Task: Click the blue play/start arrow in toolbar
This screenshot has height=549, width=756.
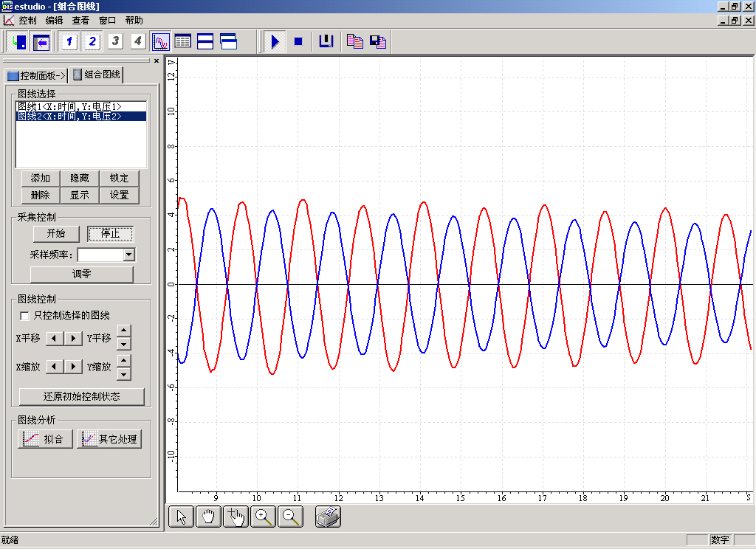Action: 275,42
